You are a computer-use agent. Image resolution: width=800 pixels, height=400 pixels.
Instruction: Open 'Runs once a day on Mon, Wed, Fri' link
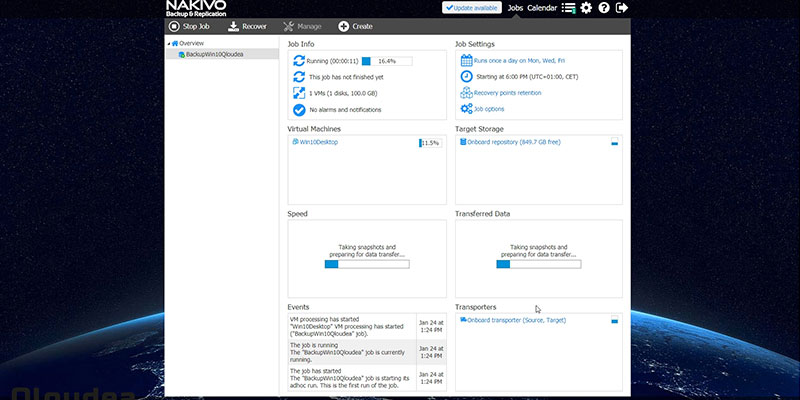(x=519, y=61)
